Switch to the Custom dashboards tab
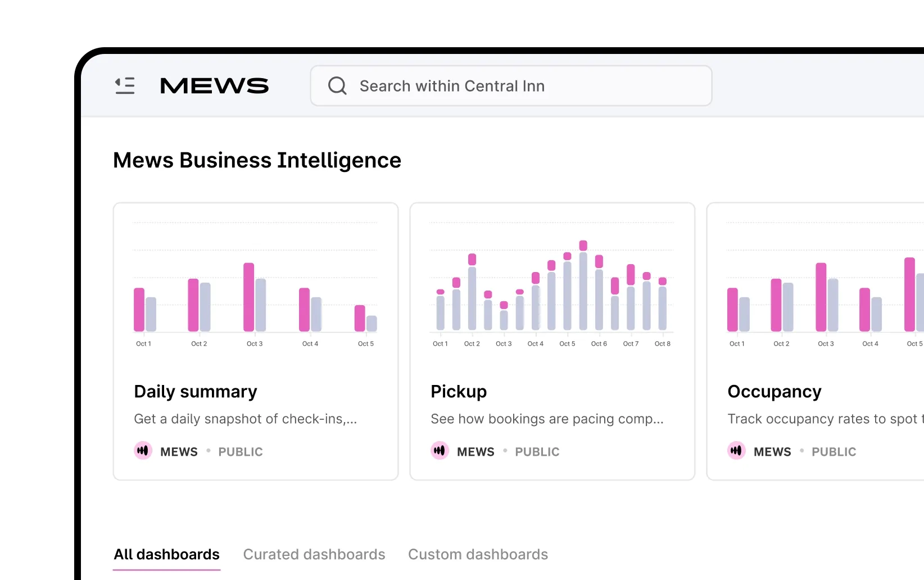This screenshot has height=580, width=924. [478, 555]
